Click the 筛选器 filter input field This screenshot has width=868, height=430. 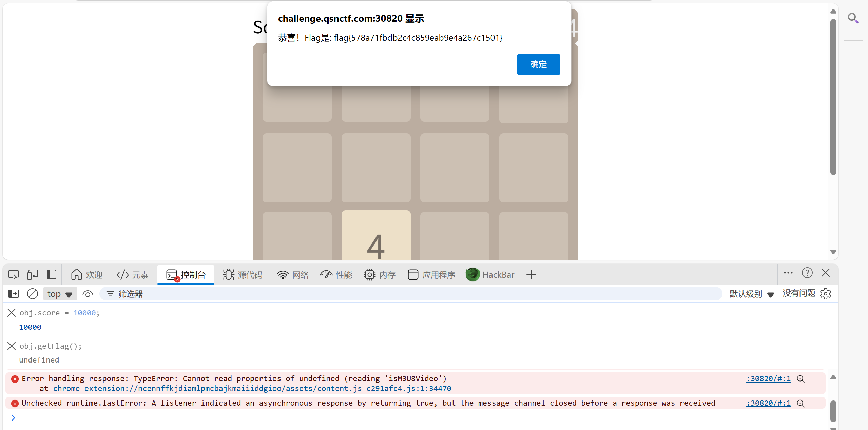click(x=407, y=294)
